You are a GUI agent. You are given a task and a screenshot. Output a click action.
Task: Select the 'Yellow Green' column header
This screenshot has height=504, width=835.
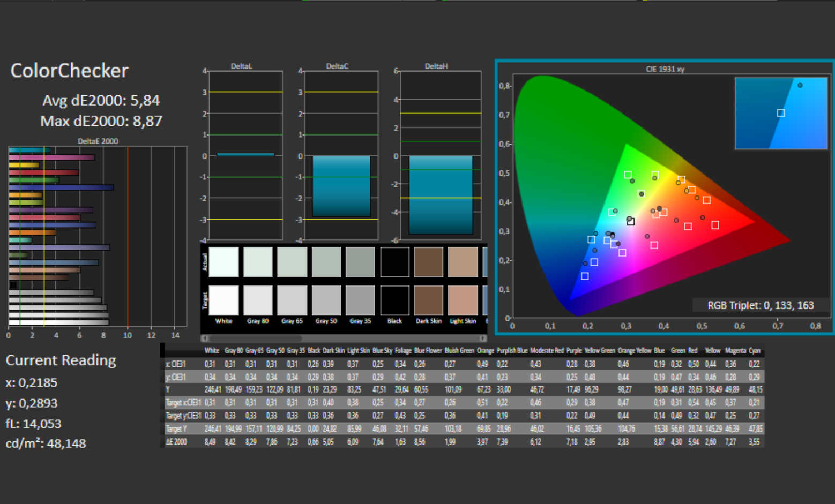[600, 351]
